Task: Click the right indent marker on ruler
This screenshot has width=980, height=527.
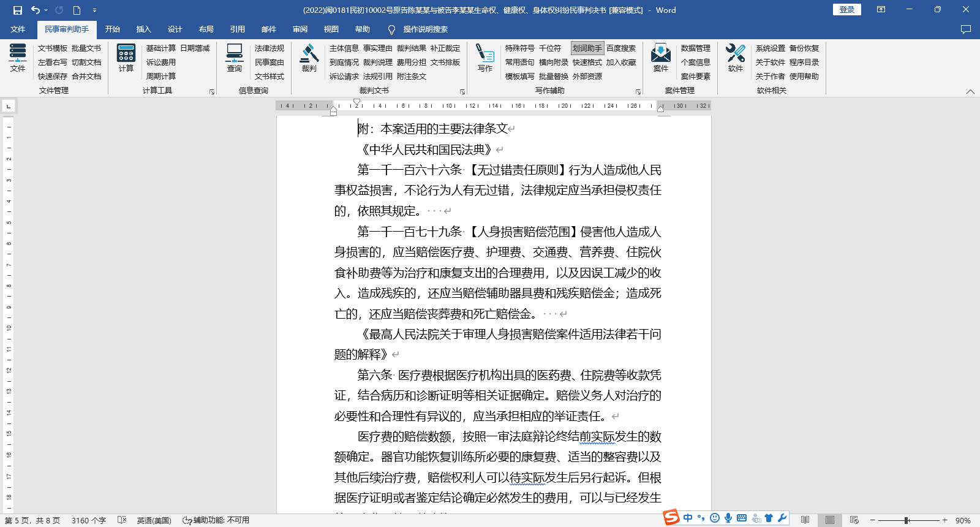Action: click(x=661, y=108)
